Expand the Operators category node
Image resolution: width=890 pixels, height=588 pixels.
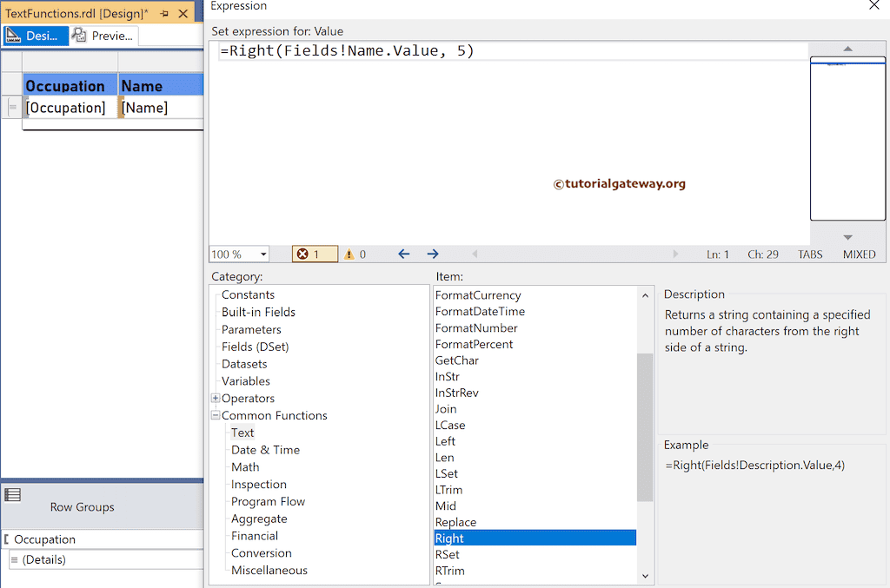click(x=214, y=398)
